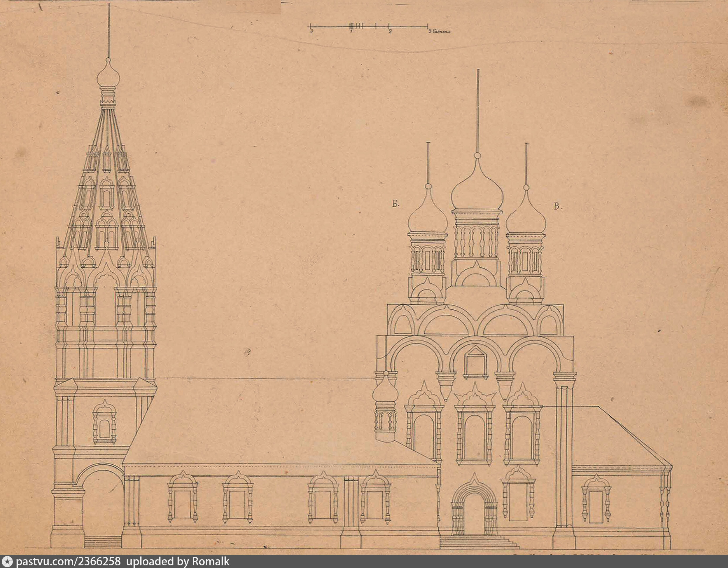Click the tall cross spire above the central dome

(x=478, y=110)
